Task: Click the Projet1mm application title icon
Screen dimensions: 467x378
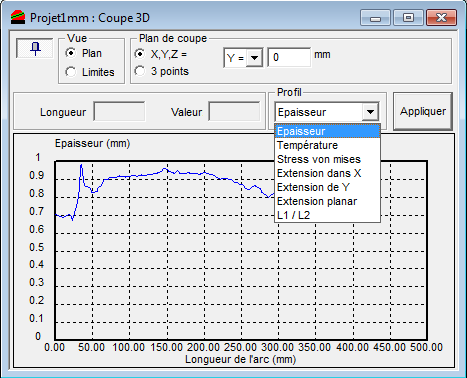Action: pyautogui.click(x=18, y=17)
